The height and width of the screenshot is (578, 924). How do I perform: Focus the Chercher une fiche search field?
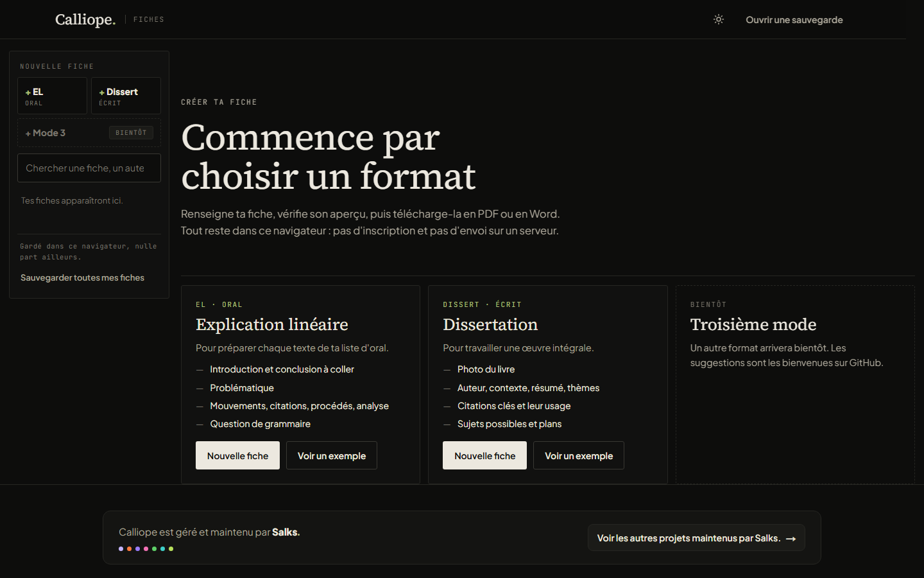[x=89, y=168]
